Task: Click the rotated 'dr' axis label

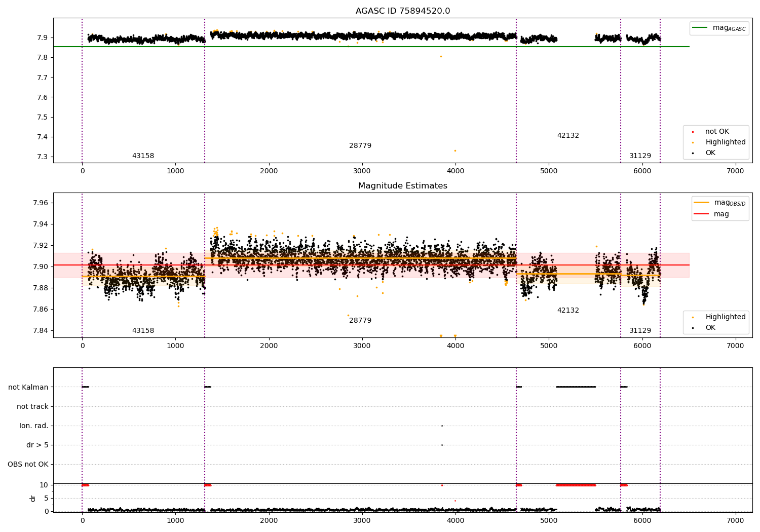Action: (33, 499)
